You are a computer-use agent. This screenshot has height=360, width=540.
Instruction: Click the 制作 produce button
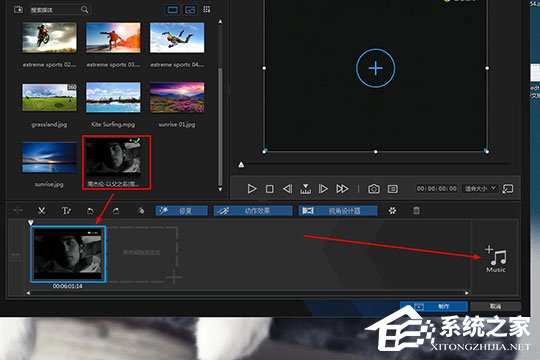click(434, 306)
